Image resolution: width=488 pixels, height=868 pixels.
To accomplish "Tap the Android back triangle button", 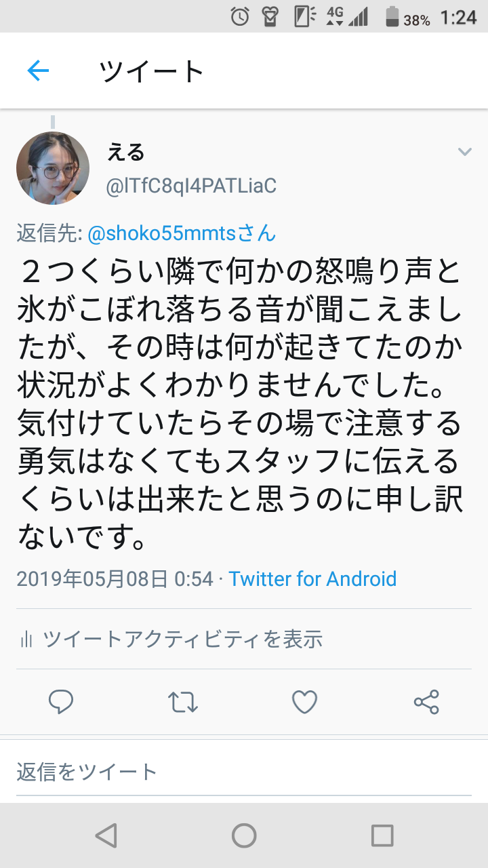I will pyautogui.click(x=106, y=835).
